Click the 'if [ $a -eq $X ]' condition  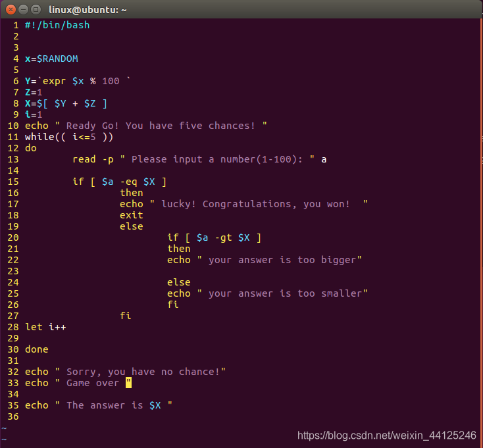pos(120,182)
